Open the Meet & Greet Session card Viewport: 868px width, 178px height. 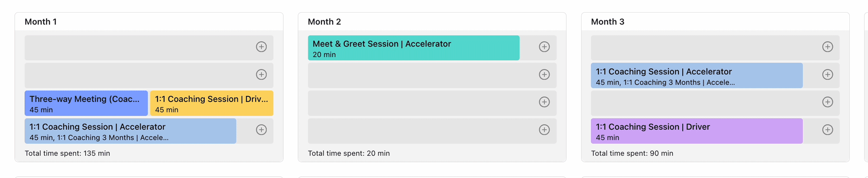tap(413, 48)
